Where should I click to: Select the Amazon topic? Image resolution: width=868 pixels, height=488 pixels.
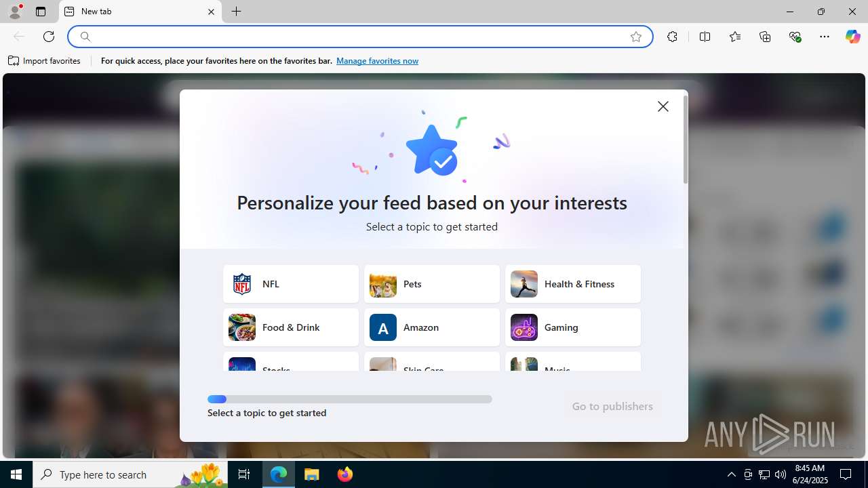click(x=432, y=327)
